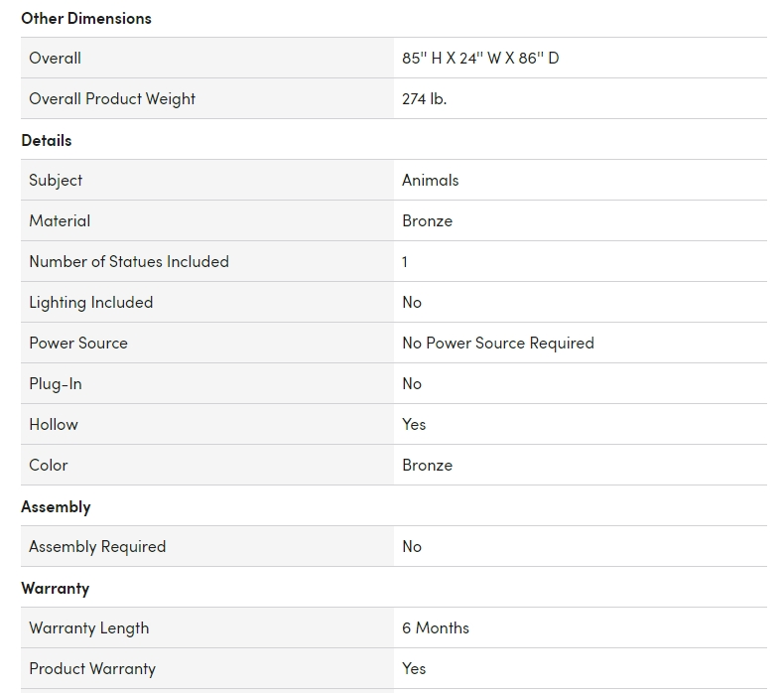This screenshot has height=693, width=784.
Task: Click the Lighting Included row label
Action: tap(91, 303)
